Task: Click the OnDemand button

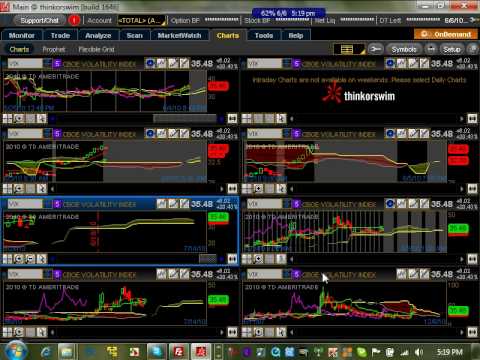Action: pos(446,34)
